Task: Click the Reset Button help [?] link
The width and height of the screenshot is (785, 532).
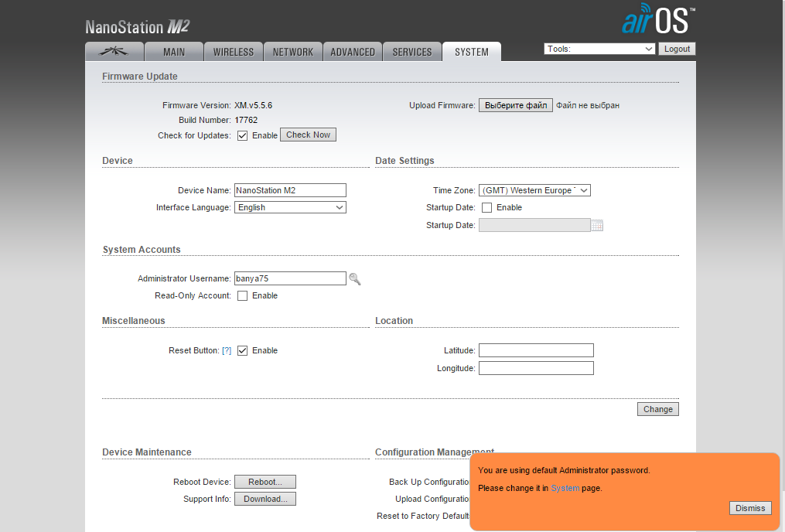Action: 227,350
